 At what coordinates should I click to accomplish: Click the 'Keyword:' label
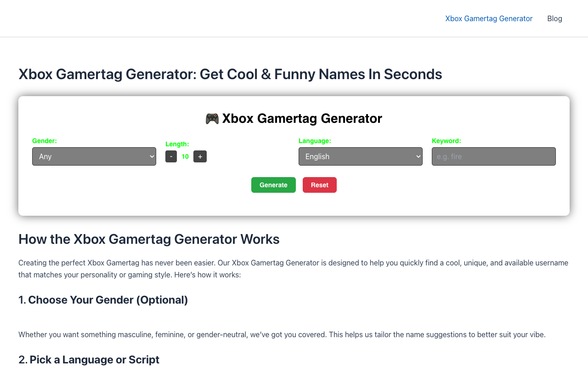coord(447,141)
